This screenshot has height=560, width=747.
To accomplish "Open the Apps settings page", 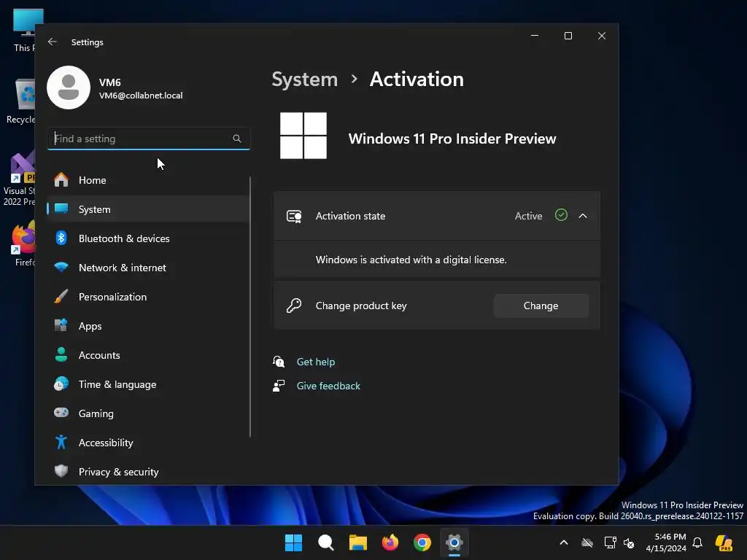I will coord(148,326).
